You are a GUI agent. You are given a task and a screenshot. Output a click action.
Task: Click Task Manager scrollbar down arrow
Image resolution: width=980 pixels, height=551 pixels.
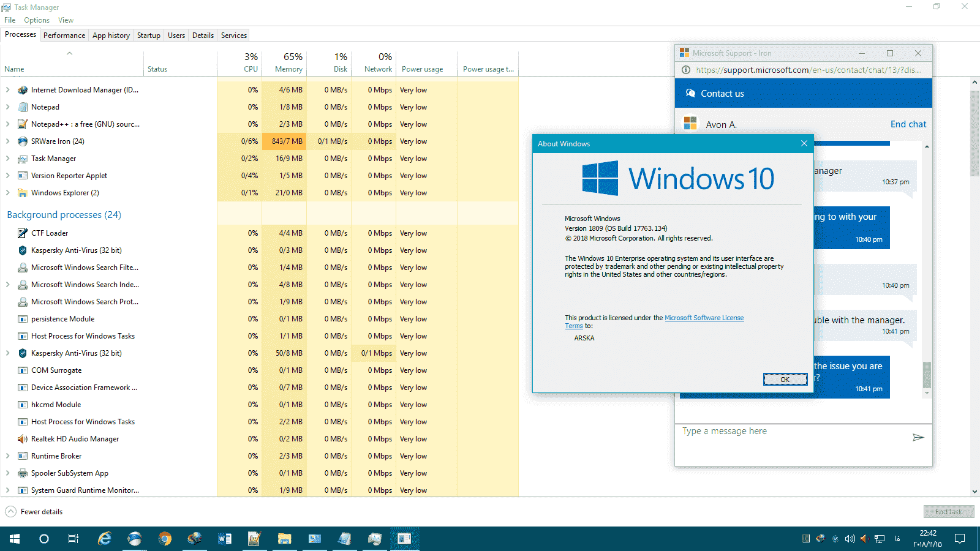(x=974, y=491)
